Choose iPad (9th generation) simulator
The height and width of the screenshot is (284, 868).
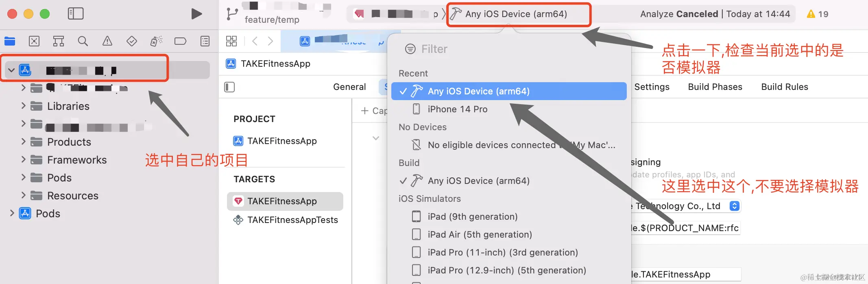point(509,216)
